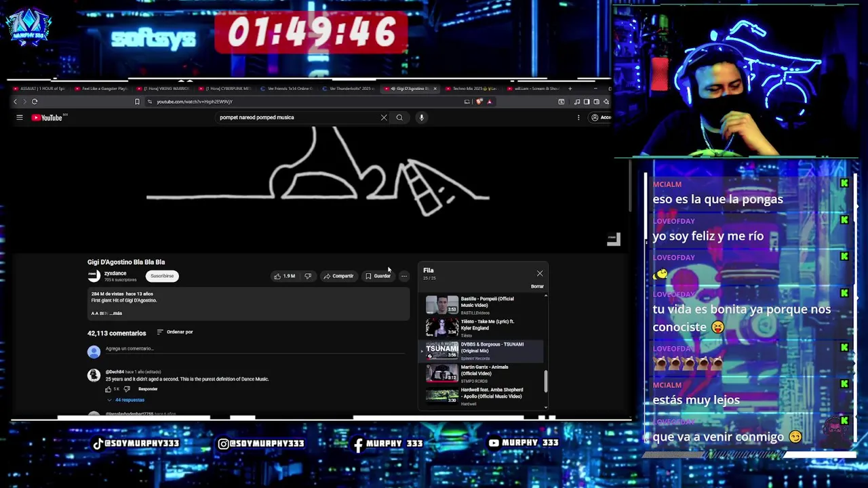Expand 44 respuestas replies
This screenshot has height=488, width=868.
[x=125, y=400]
